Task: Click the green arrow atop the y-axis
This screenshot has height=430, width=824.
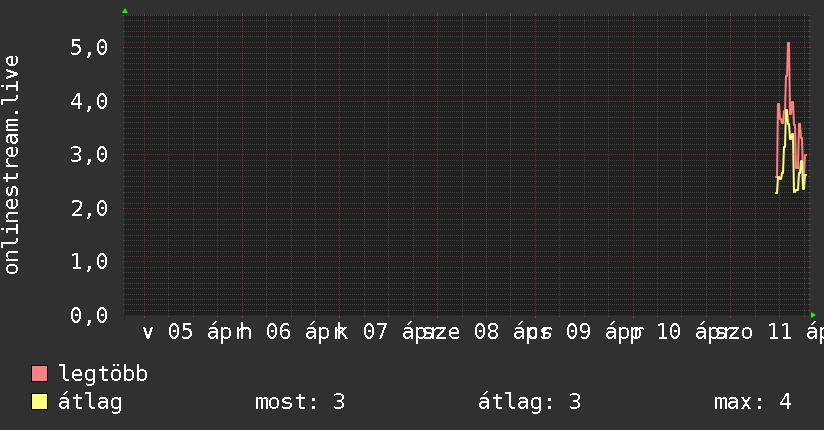Action: (124, 11)
